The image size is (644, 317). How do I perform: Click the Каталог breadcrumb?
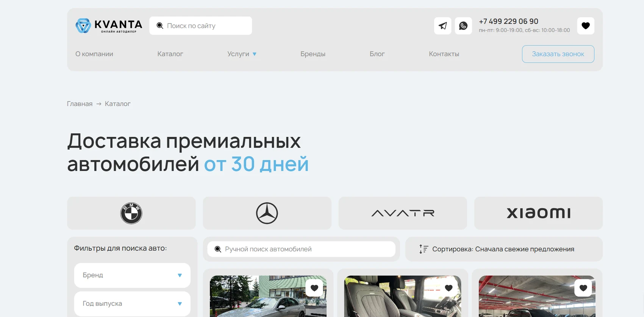[x=118, y=104]
